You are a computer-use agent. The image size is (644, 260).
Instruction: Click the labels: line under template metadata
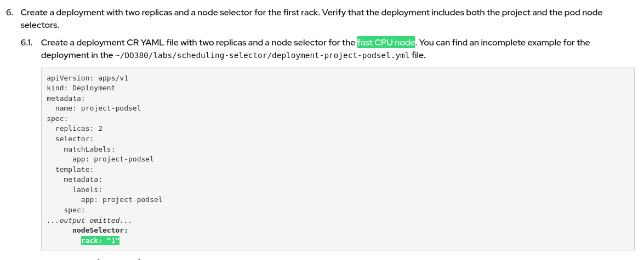(87, 190)
